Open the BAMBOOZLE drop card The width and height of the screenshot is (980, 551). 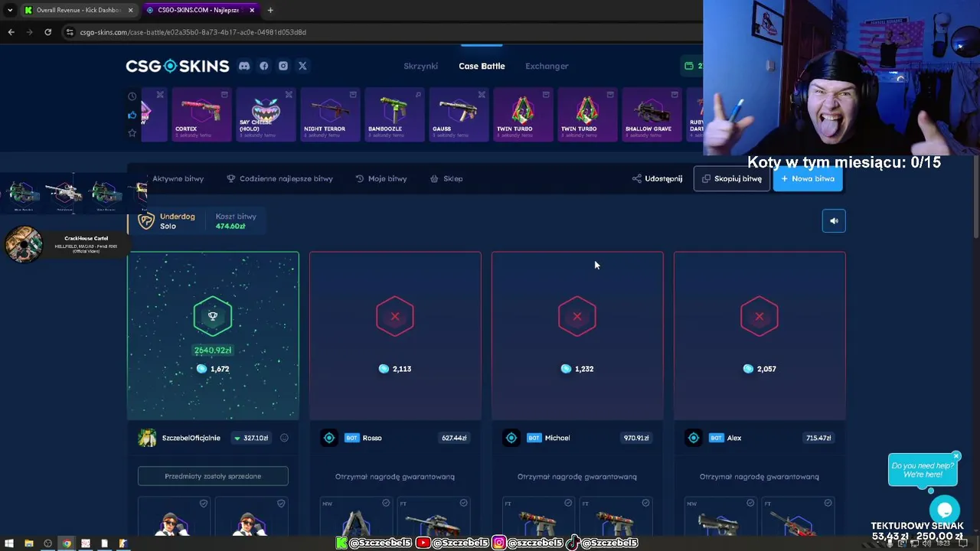394,115
